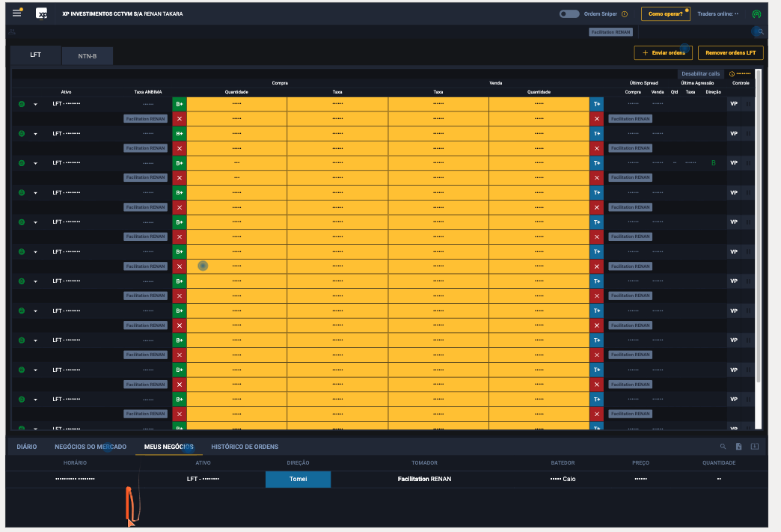
Task: Toggle the VP control on the first LFT row
Action: [x=734, y=104]
